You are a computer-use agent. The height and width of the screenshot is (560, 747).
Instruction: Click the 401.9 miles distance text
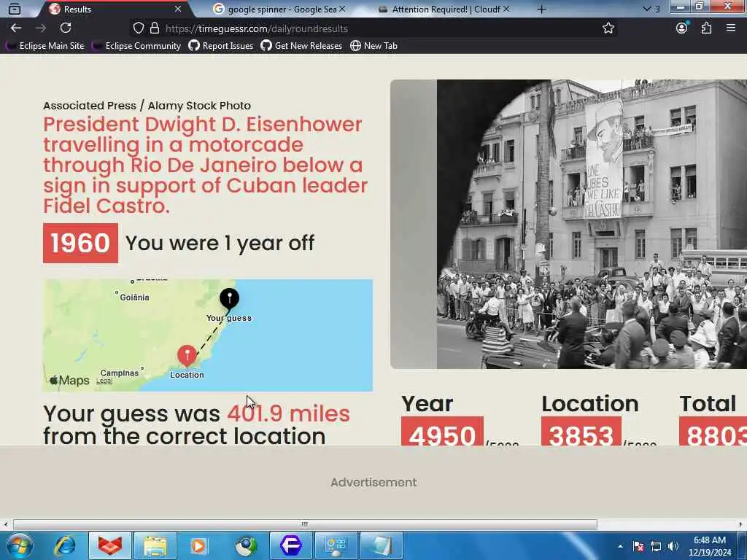(288, 413)
